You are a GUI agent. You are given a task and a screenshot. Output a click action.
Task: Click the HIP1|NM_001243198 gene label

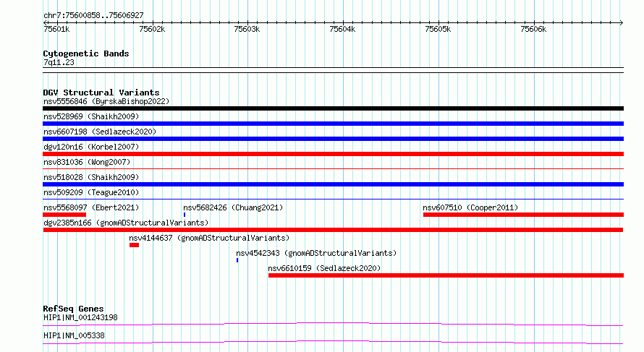point(80,317)
